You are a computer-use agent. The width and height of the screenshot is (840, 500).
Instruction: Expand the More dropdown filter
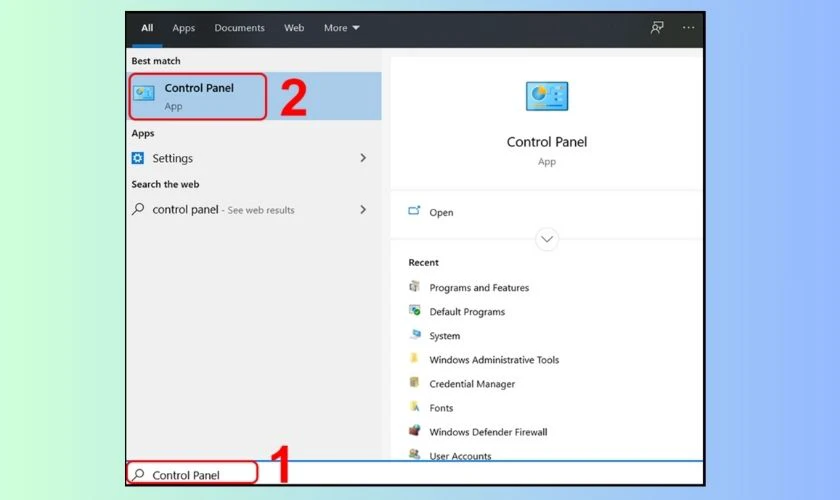pyautogui.click(x=341, y=28)
